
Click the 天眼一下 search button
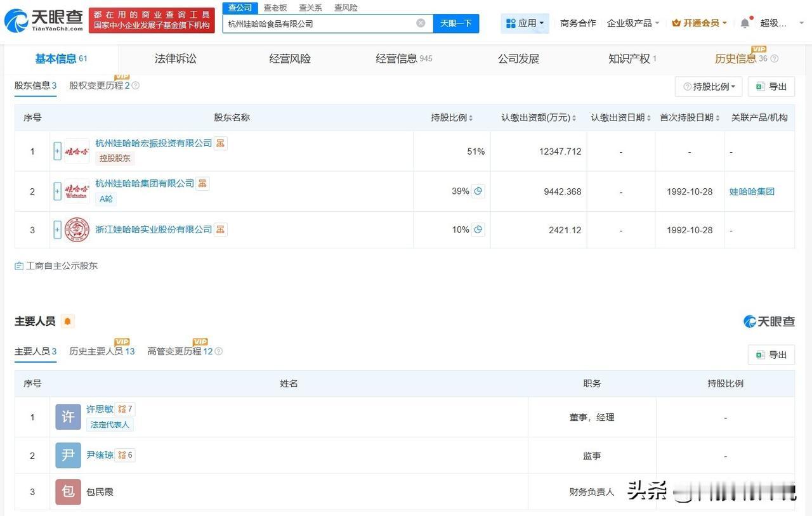coord(456,23)
